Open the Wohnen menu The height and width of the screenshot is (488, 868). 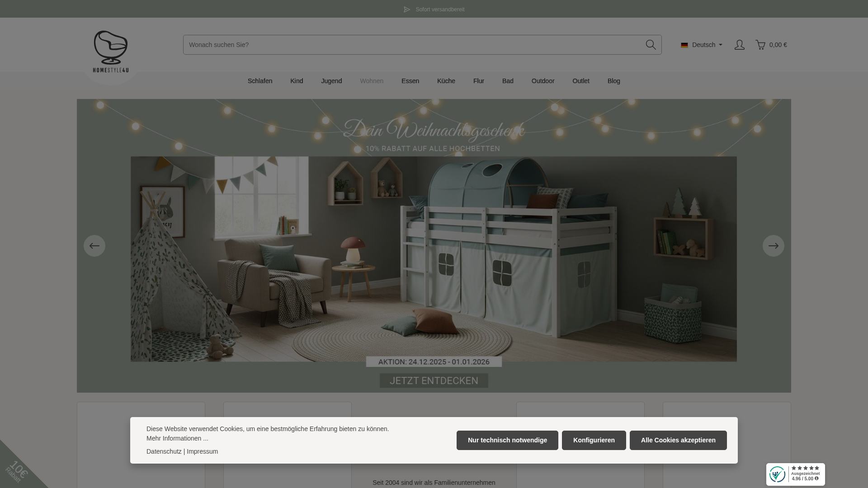(x=372, y=81)
